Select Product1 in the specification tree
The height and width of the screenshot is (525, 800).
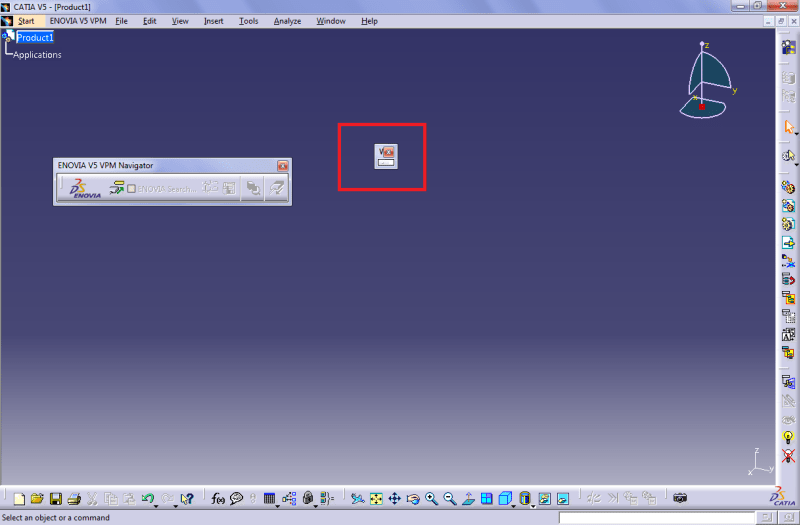(35, 37)
